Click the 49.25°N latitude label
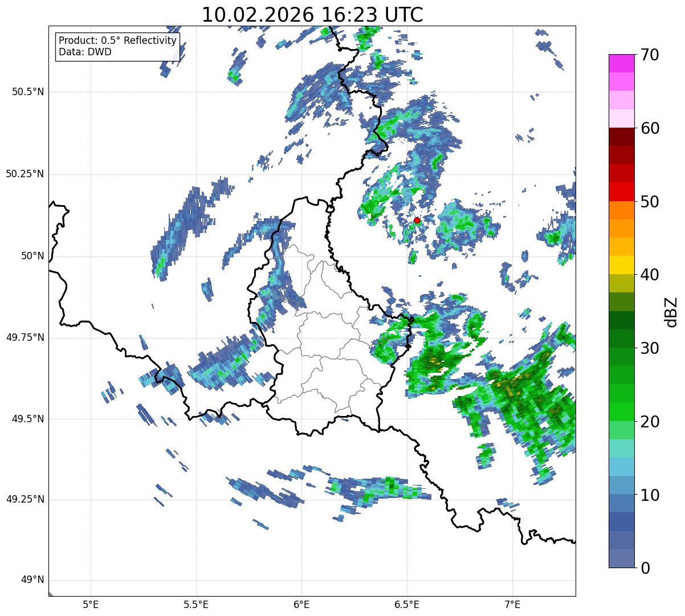The width and height of the screenshot is (685, 616). coord(25,499)
